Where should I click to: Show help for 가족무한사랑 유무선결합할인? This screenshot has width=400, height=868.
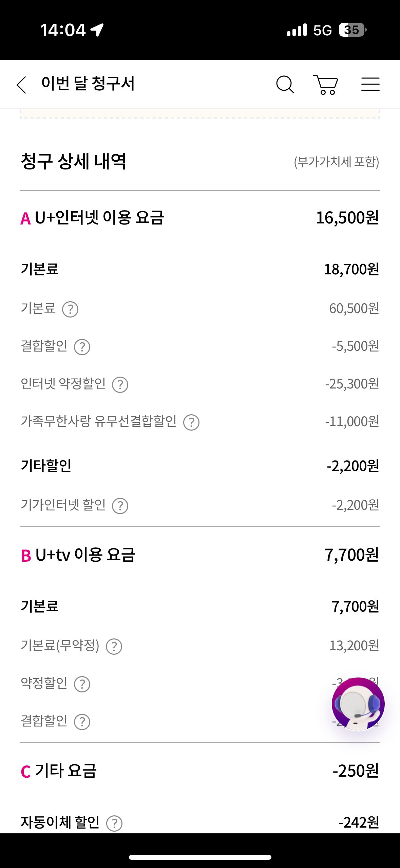pos(191,422)
